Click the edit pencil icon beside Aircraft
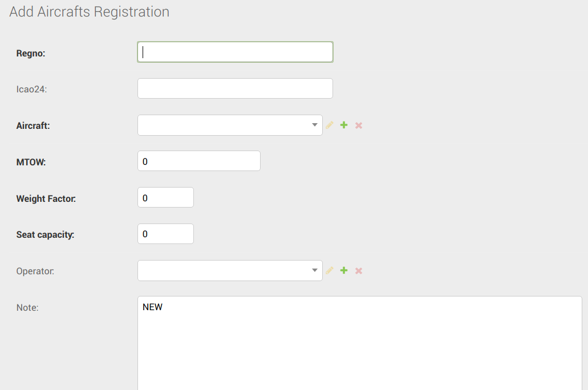 330,125
